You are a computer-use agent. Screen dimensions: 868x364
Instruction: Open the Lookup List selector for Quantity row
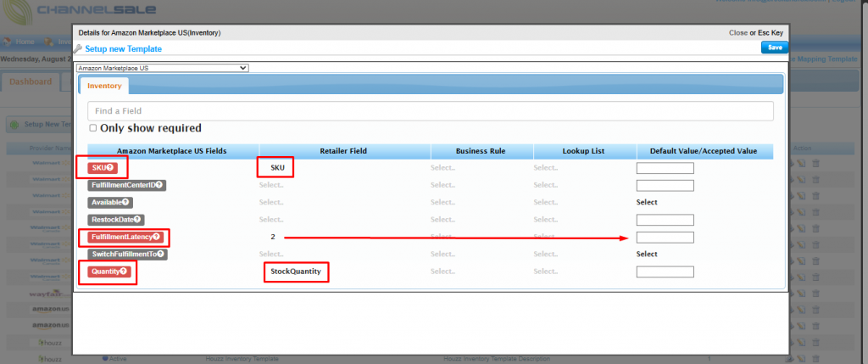[546, 272]
